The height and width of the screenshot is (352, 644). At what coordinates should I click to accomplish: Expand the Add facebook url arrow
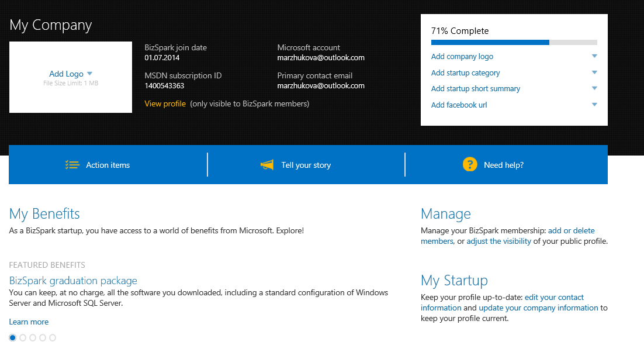[x=594, y=105]
